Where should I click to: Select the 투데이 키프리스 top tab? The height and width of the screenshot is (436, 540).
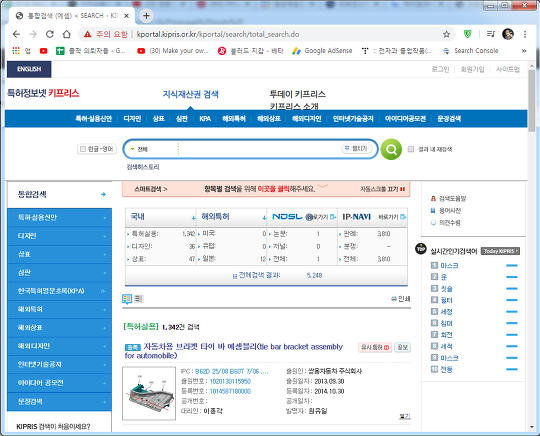(298, 94)
